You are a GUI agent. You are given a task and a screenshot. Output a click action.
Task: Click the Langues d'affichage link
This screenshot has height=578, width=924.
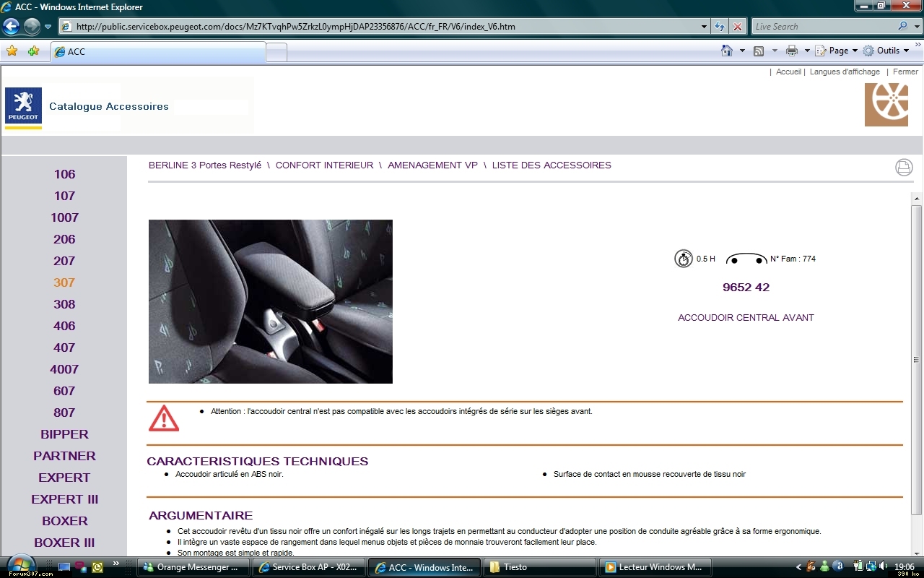tap(845, 72)
